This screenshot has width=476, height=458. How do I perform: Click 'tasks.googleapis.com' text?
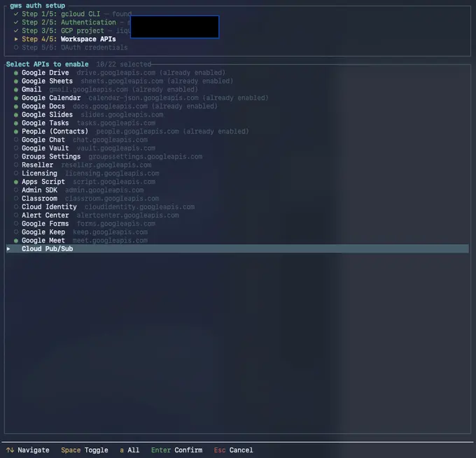coord(116,123)
